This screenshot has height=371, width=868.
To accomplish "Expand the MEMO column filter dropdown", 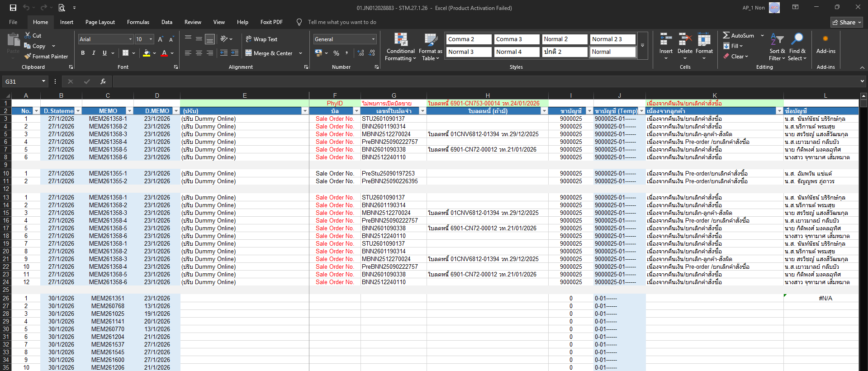I will click(129, 111).
